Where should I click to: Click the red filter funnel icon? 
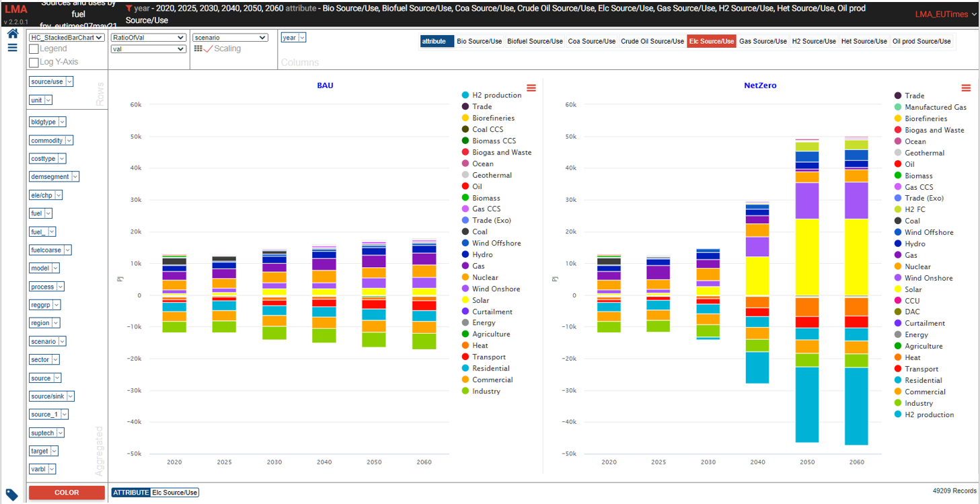[x=128, y=9]
